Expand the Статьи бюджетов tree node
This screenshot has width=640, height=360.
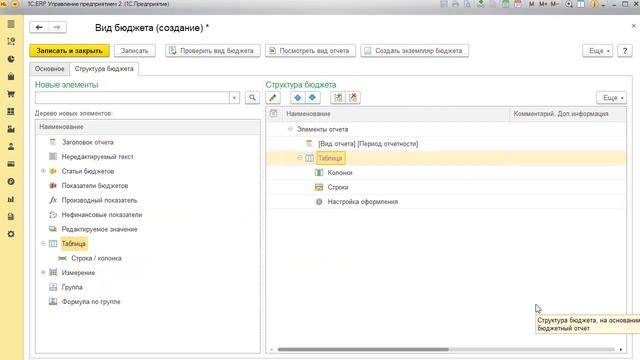pos(43,171)
